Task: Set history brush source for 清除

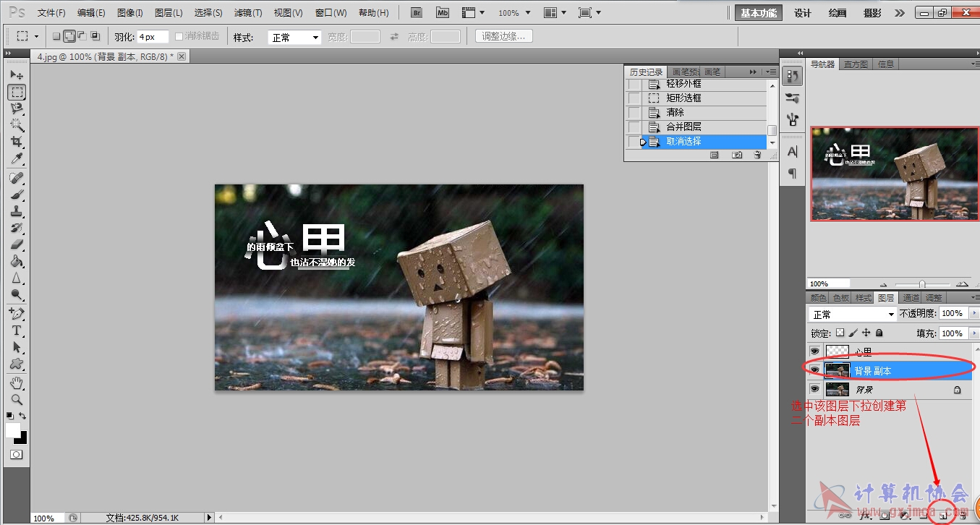Action: (x=634, y=113)
